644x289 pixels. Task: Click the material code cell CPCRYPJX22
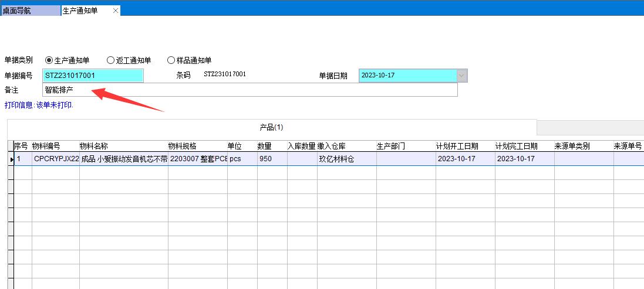tap(55, 159)
